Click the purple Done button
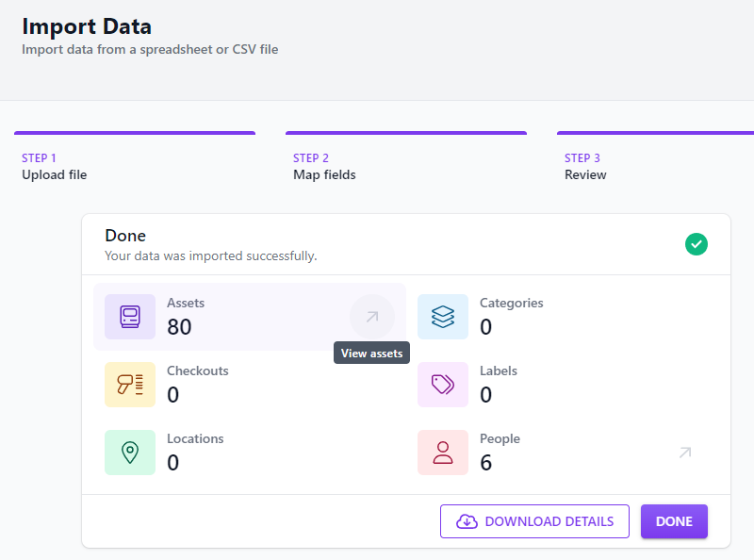This screenshot has height=560, width=754. pyautogui.click(x=674, y=521)
